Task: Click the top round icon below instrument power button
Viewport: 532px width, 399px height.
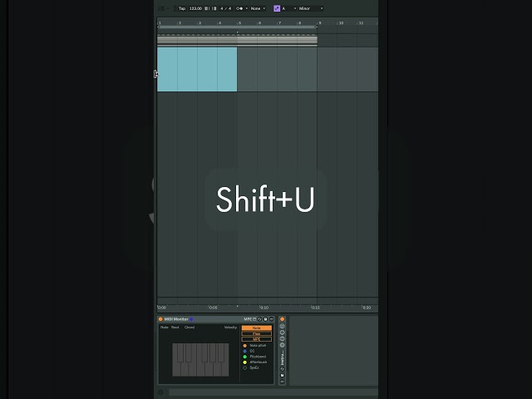Action: point(282,326)
